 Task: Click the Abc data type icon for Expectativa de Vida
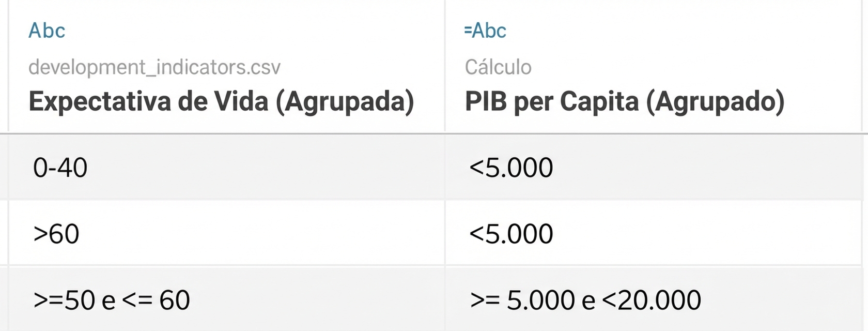47,31
